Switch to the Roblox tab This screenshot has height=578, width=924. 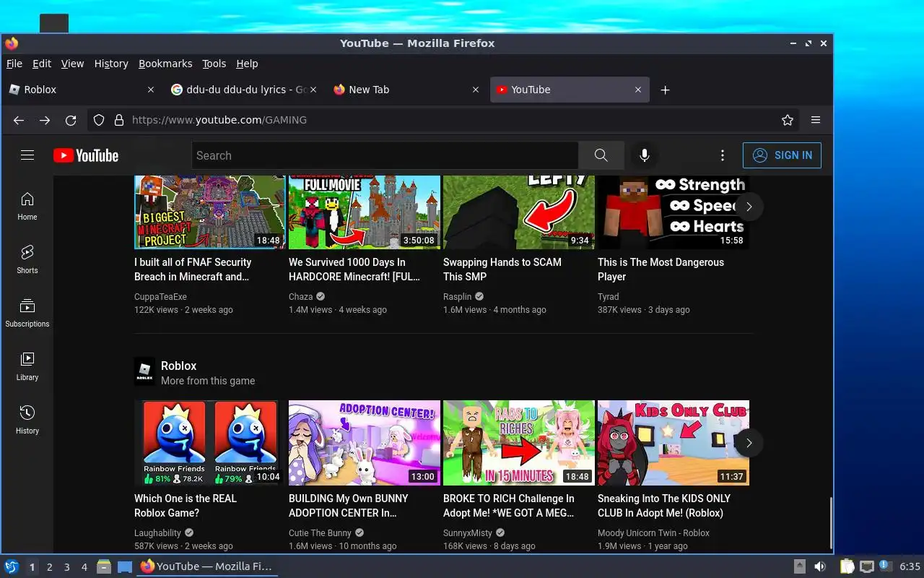(x=81, y=90)
